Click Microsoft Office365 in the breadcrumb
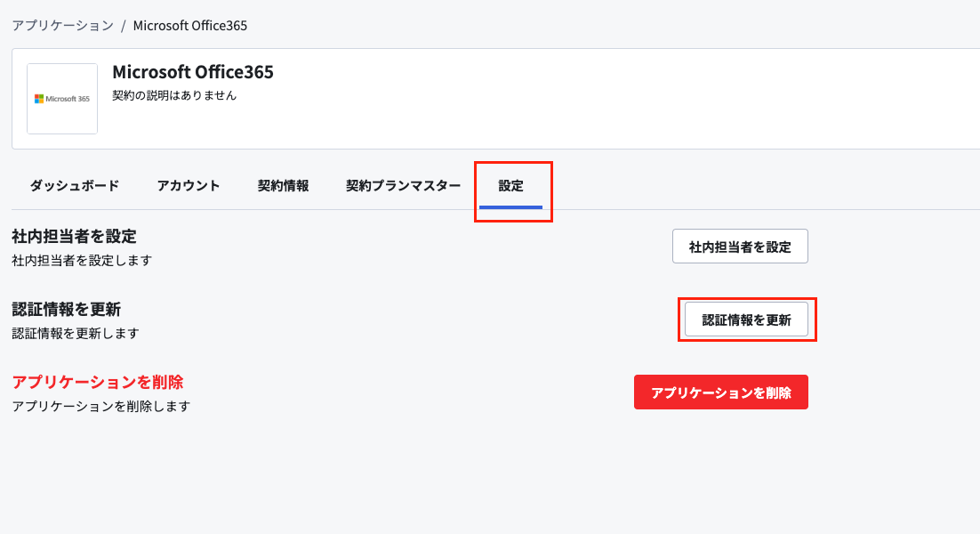Image resolution: width=980 pixels, height=534 pixels. click(190, 26)
